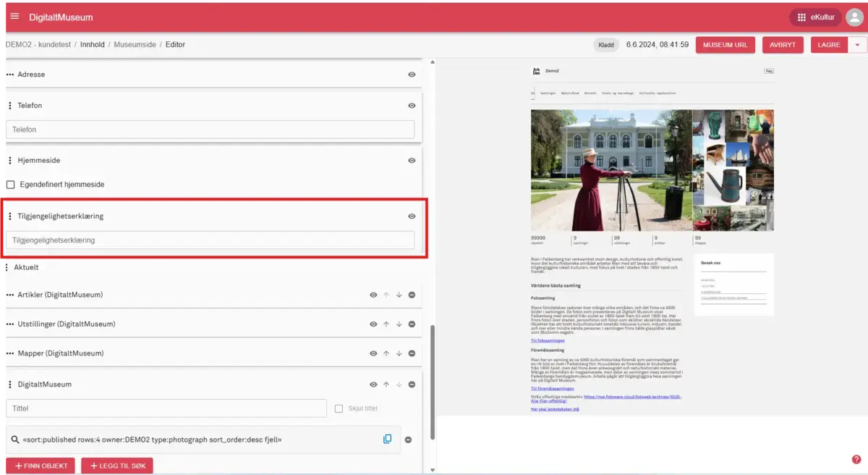Go to Innhold in the breadcrumb
The width and height of the screenshot is (868, 475).
pos(93,45)
